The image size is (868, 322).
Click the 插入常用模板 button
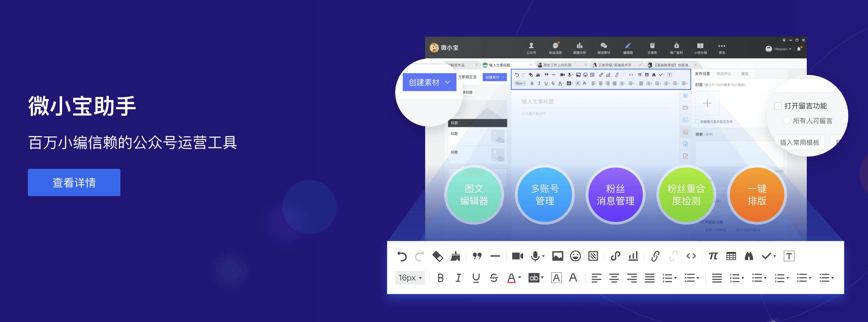(x=800, y=142)
